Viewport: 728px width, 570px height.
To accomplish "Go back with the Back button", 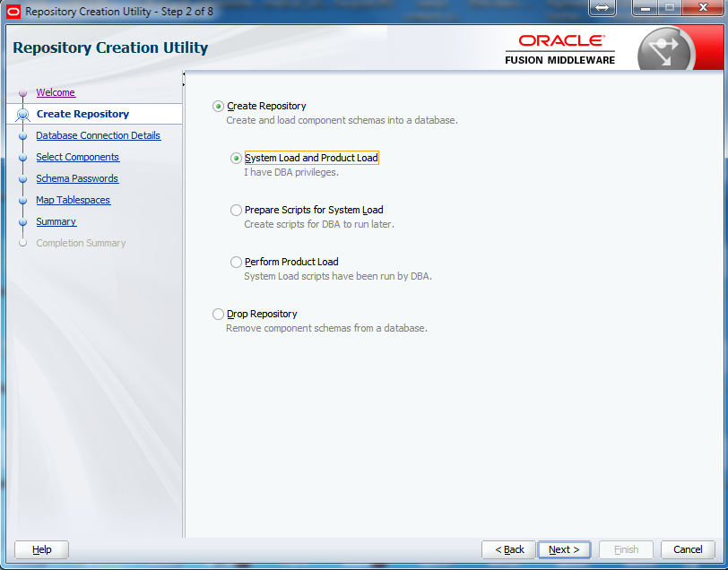I will point(509,549).
